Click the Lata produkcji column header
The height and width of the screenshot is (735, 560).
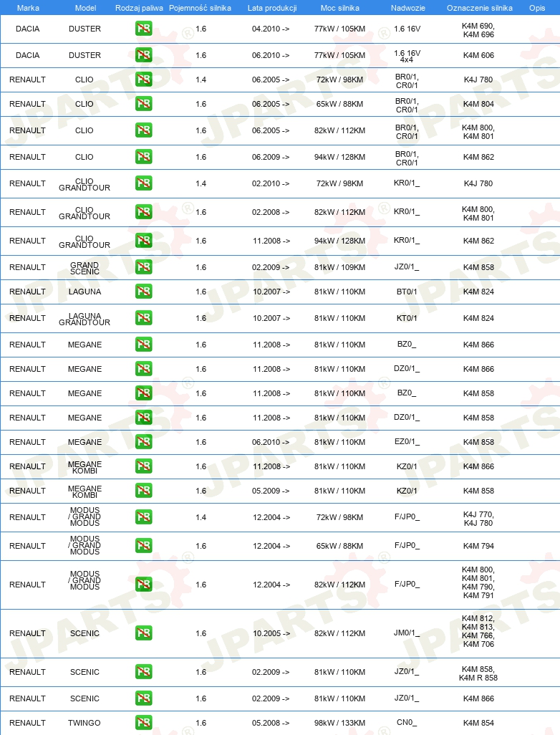coord(272,8)
